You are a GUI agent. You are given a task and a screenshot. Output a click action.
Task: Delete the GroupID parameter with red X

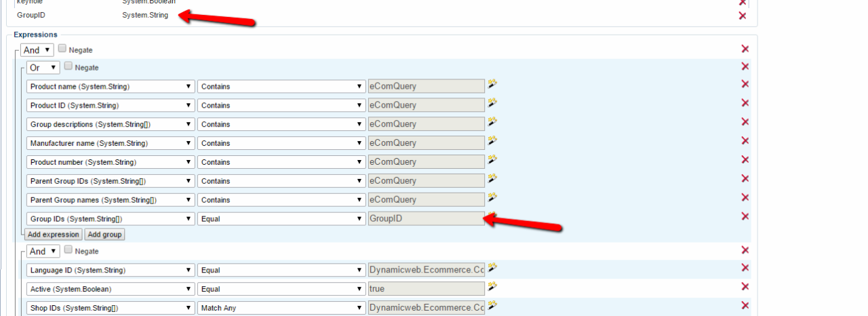pyautogui.click(x=742, y=16)
